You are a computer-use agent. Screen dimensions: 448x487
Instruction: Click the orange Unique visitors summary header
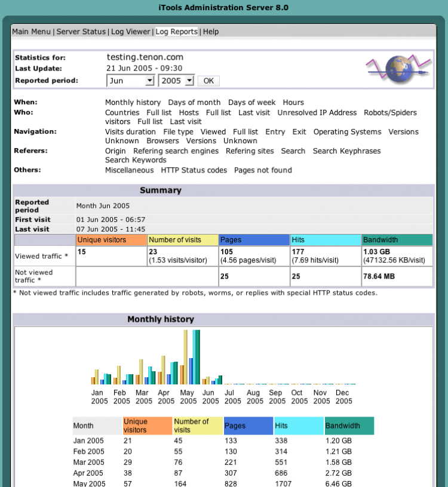(111, 240)
